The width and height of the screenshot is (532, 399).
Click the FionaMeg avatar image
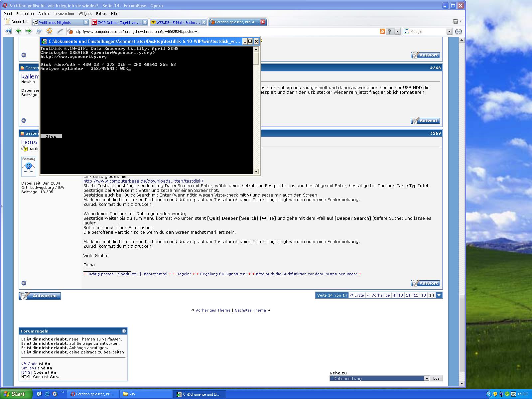tap(29, 166)
